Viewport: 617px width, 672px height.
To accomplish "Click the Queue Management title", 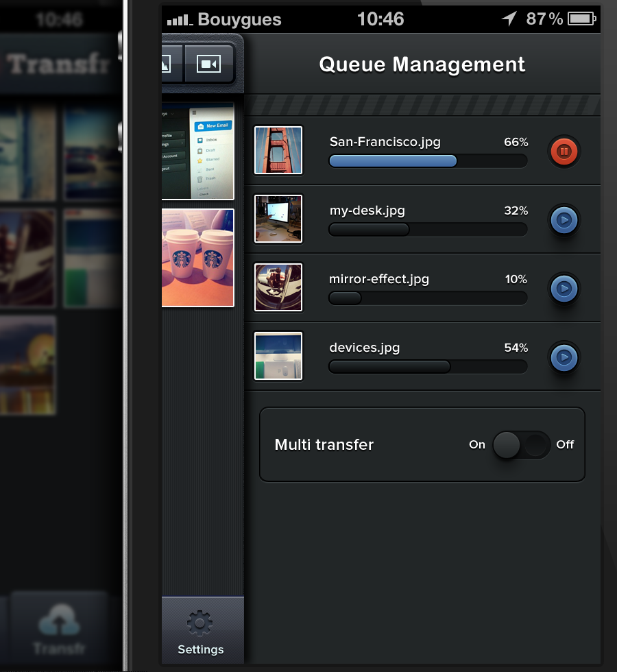I will point(422,64).
